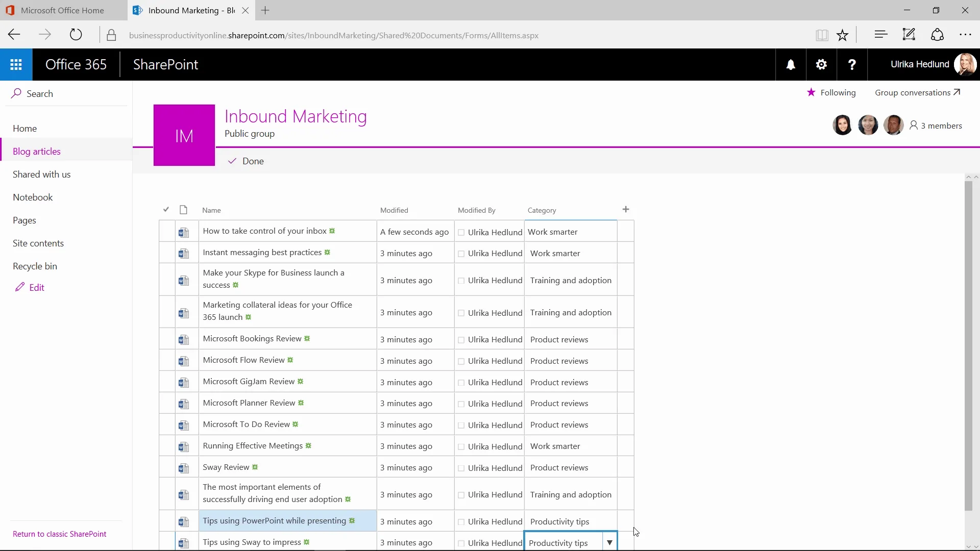
Task: Tick presence box in Running Effective Meetings row
Action: (461, 447)
